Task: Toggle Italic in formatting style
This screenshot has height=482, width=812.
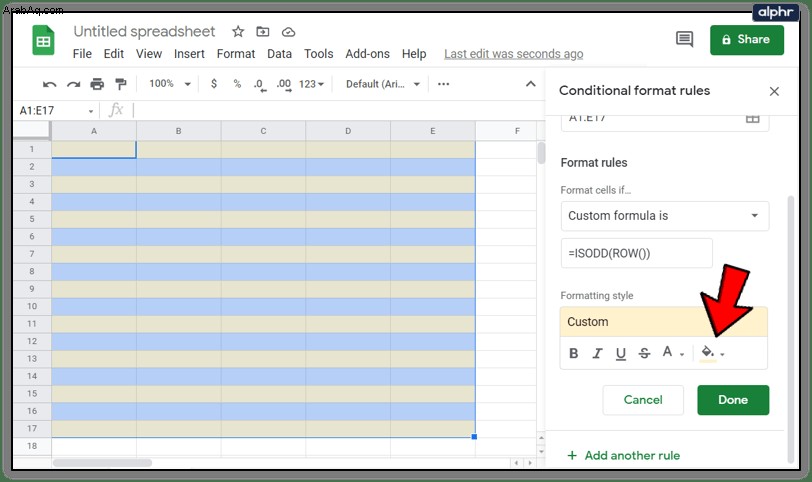Action: tap(597, 353)
